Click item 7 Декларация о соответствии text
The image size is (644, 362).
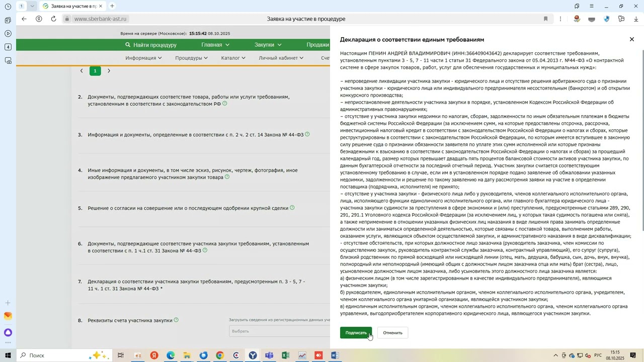click(196, 285)
